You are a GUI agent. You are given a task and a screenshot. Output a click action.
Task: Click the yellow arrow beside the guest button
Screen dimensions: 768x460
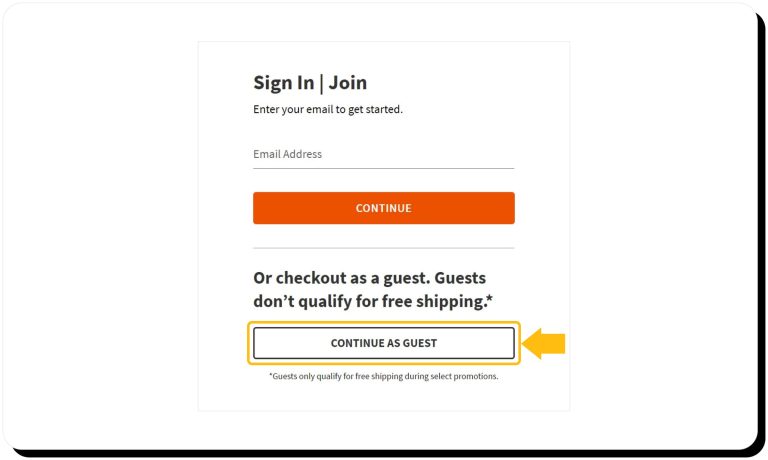coord(545,343)
